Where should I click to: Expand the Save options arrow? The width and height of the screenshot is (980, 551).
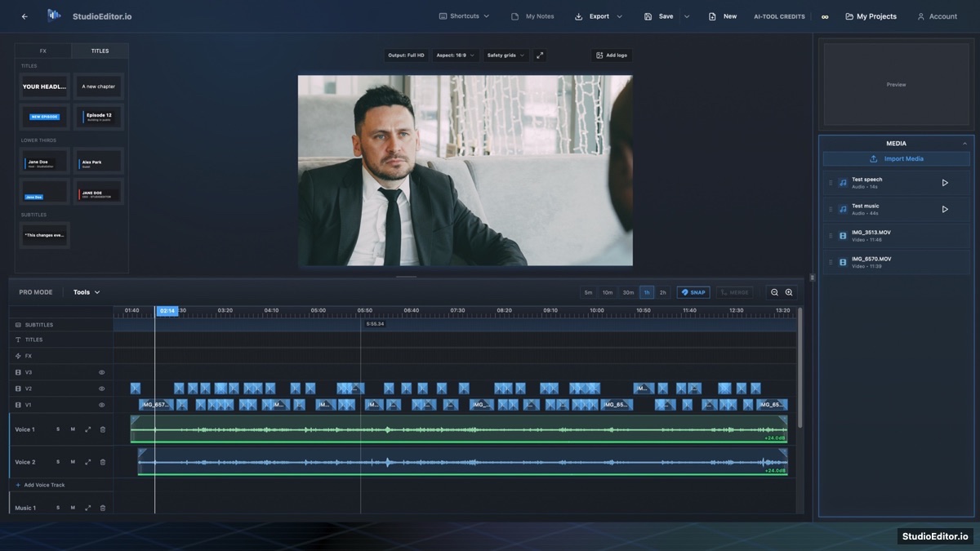pyautogui.click(x=687, y=16)
